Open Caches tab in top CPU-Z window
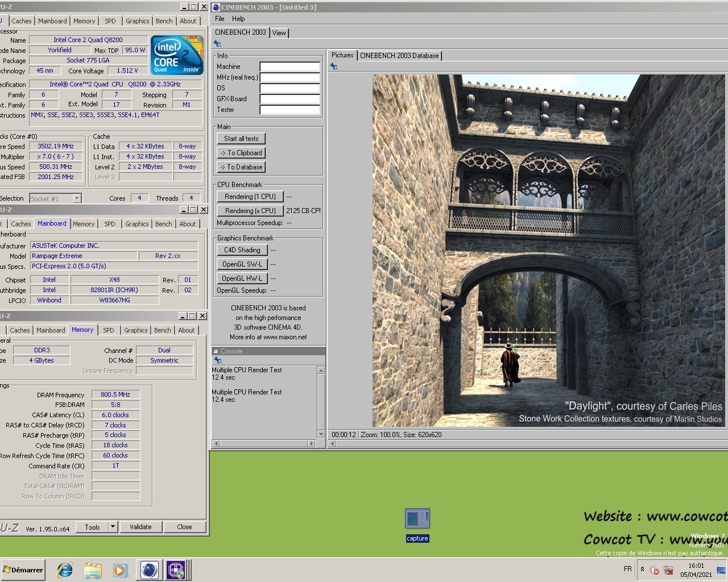 (x=22, y=21)
